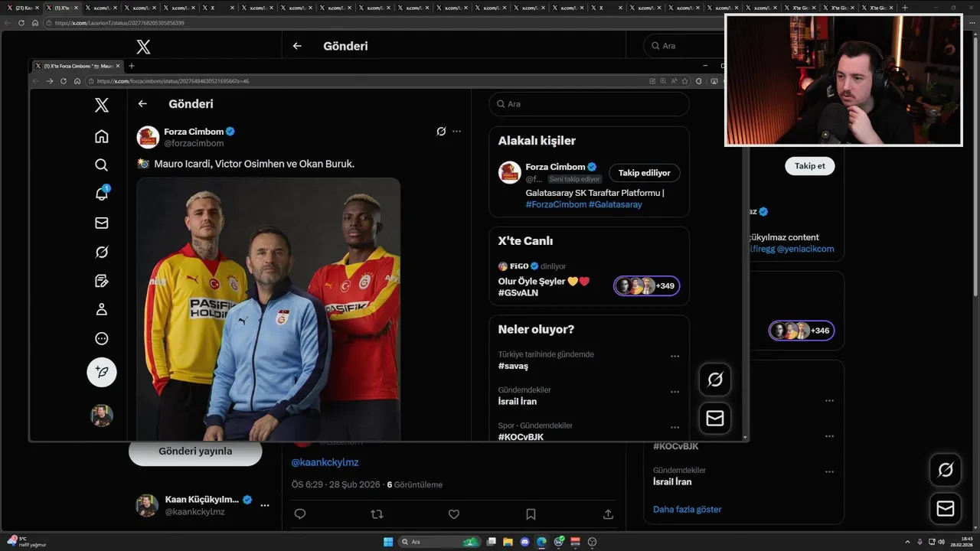The height and width of the screenshot is (551, 980).
Task: Click the Gönderi yayınla button
Action: click(195, 452)
